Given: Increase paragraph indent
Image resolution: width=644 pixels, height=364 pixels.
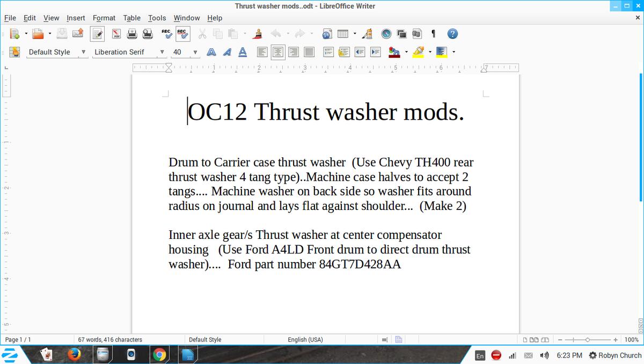Looking at the screenshot, I should click(376, 52).
